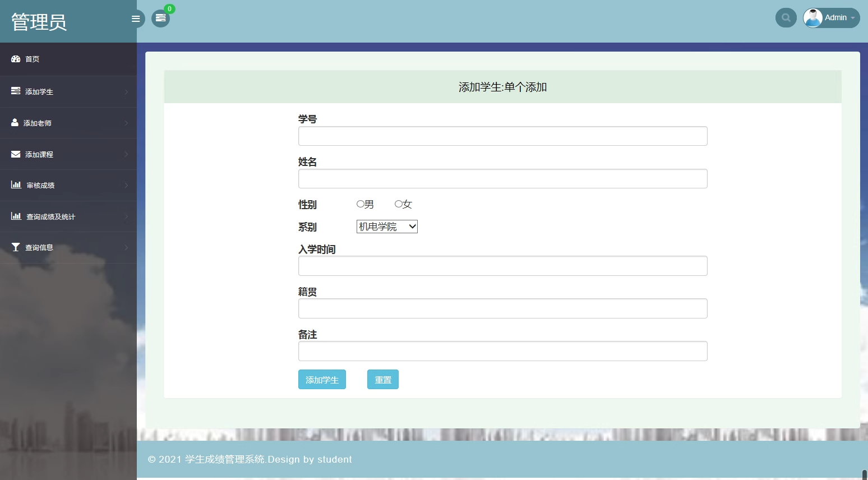Open the 添加学生 sidebar menu item
The image size is (868, 480).
point(68,92)
